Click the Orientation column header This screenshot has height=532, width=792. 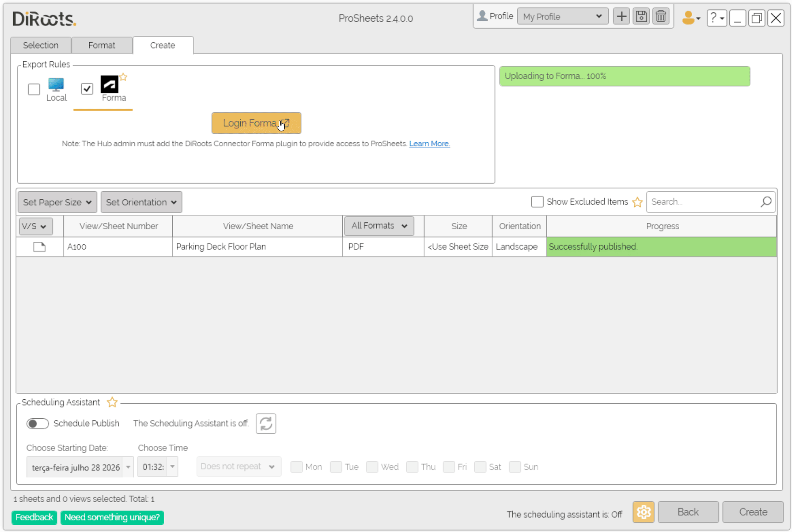point(520,226)
